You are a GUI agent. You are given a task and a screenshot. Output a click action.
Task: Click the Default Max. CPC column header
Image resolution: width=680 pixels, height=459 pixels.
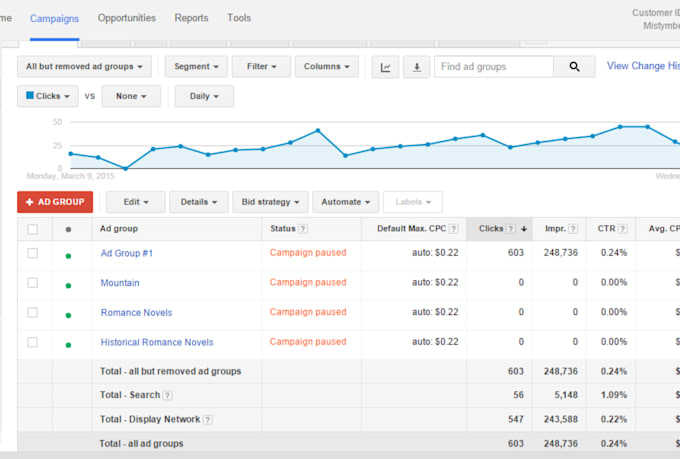412,229
